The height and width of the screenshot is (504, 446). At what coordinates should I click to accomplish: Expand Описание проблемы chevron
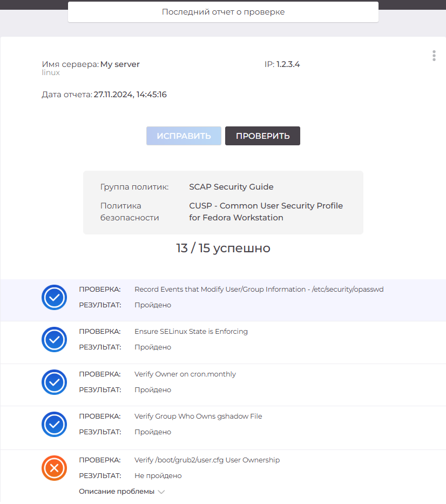(161, 492)
